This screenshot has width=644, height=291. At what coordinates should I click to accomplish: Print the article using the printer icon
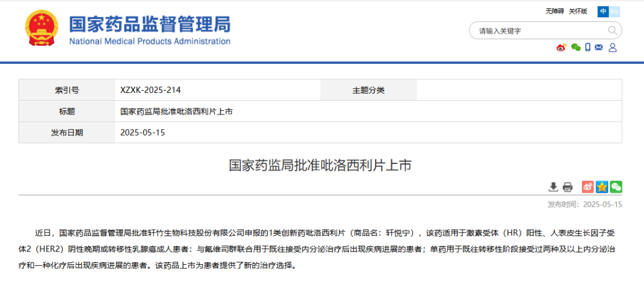click(568, 187)
